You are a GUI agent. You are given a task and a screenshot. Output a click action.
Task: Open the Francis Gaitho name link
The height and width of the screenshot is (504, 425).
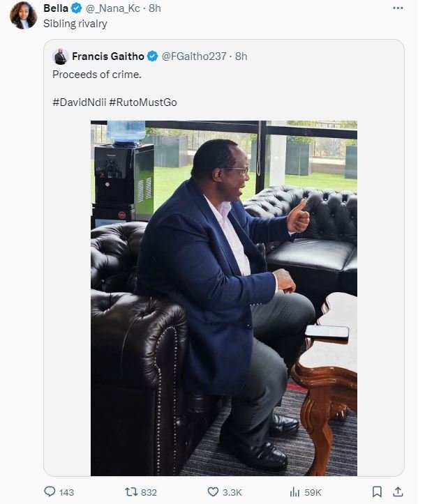click(x=109, y=56)
